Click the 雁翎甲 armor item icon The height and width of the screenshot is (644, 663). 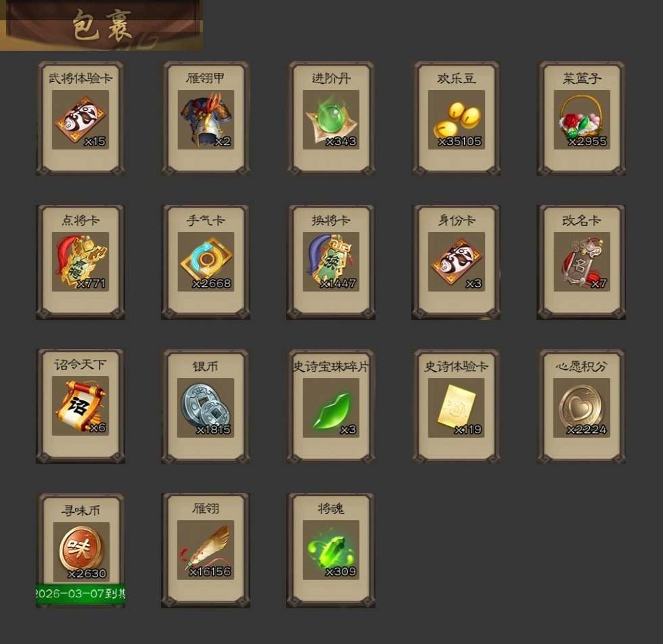click(x=206, y=120)
